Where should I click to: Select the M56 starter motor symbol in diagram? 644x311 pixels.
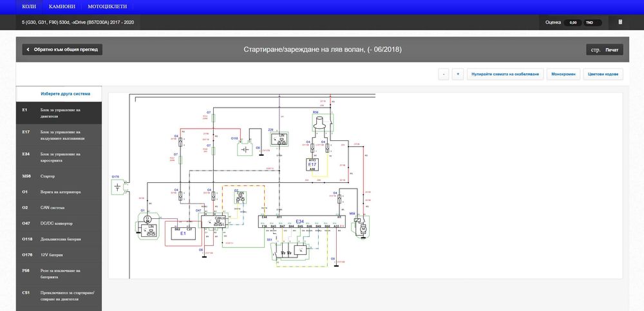click(363, 227)
